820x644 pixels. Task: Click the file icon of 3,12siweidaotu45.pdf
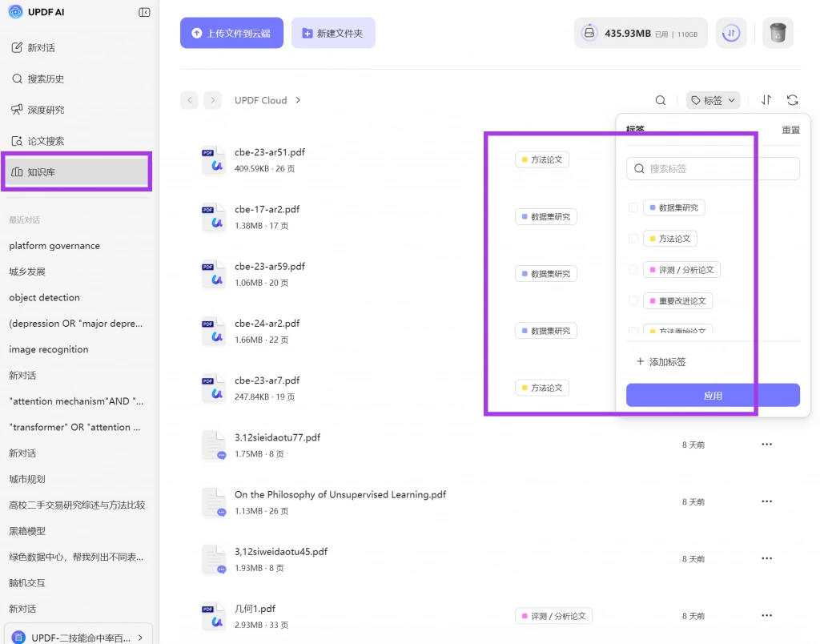213,559
